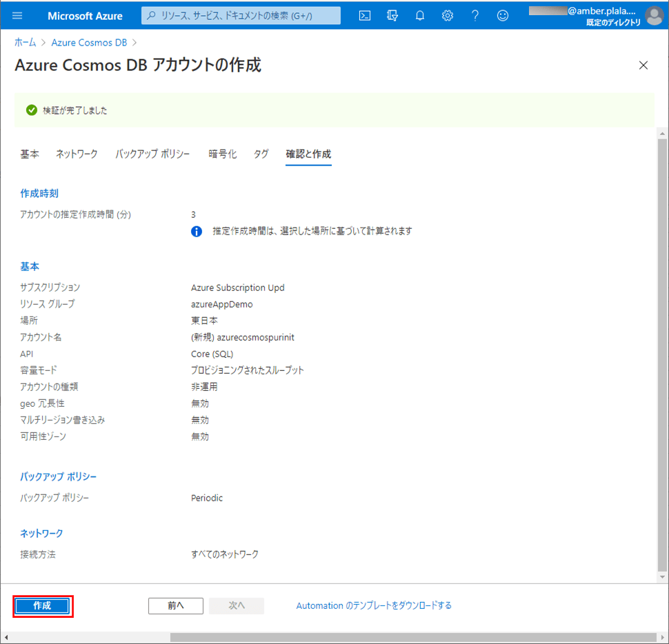
Task: Open the feedback smiley icon
Action: point(503,16)
